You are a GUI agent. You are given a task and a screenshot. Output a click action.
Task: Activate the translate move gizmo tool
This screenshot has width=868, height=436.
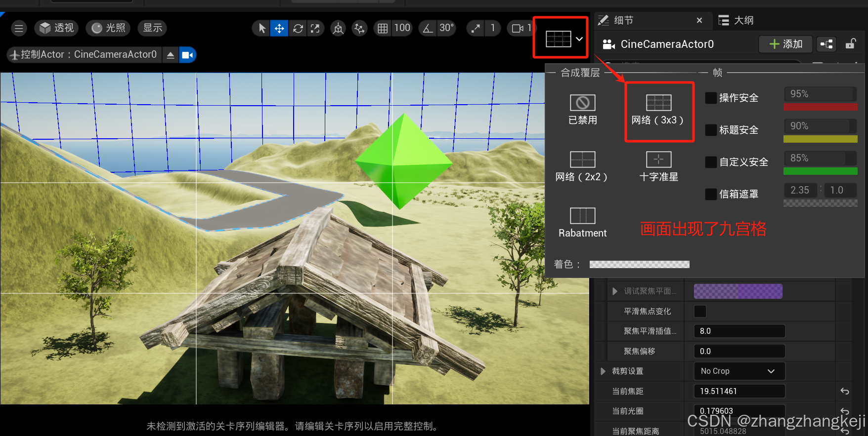tap(279, 28)
